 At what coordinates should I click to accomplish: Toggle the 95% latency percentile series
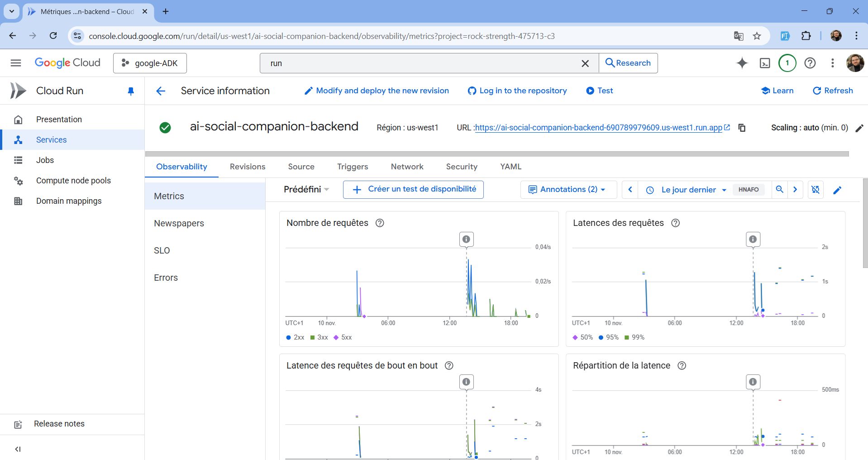tap(609, 337)
